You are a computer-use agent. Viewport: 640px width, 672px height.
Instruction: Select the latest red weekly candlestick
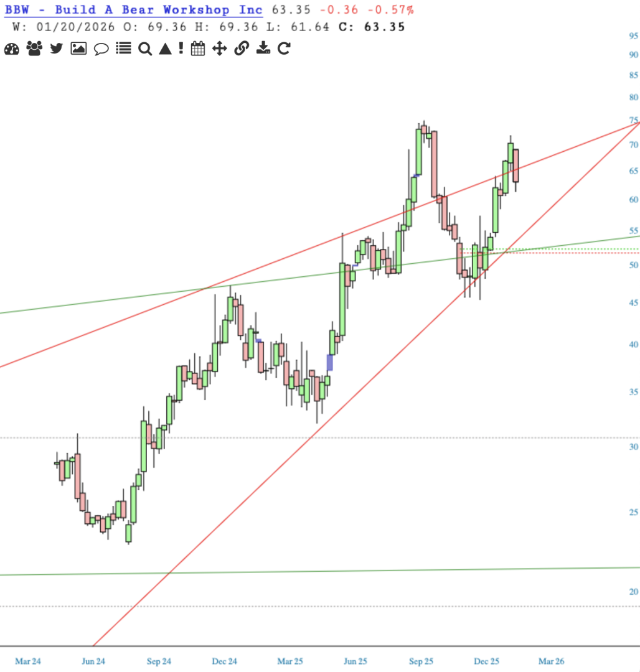(515, 166)
